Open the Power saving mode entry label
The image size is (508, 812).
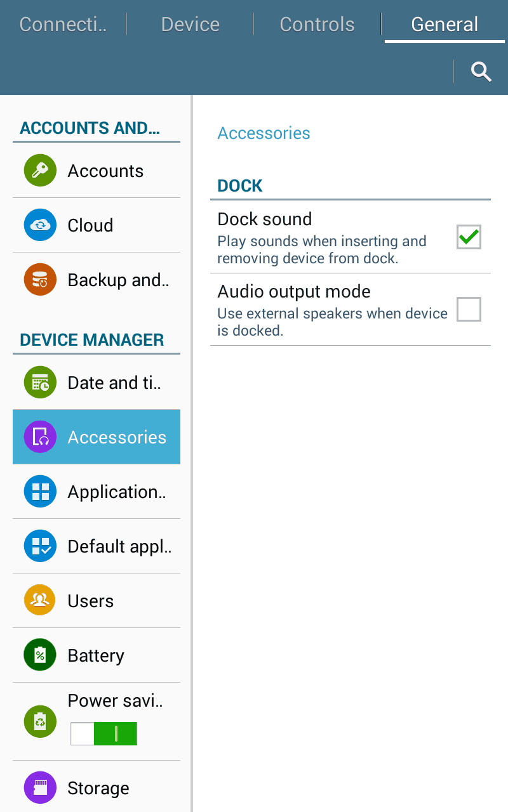point(115,700)
